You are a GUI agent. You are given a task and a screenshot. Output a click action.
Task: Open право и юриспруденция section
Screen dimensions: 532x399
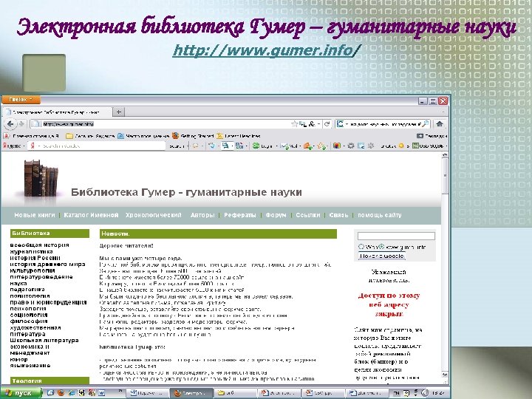click(48, 302)
